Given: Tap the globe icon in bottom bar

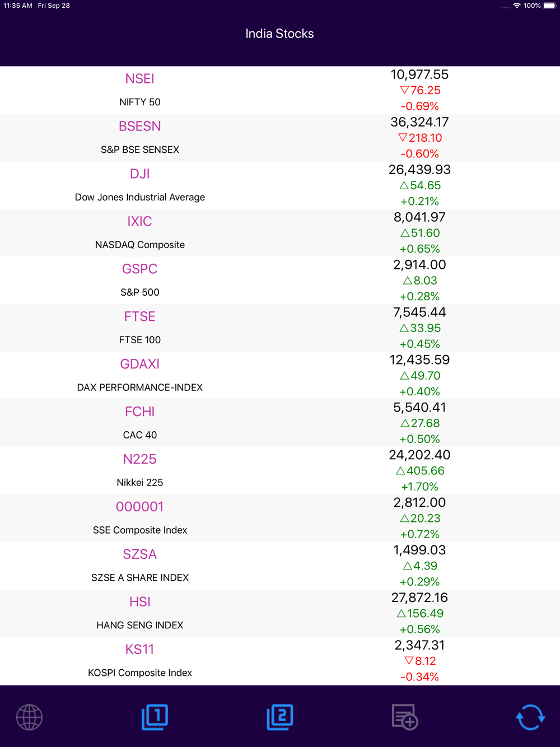Looking at the screenshot, I should point(30,717).
